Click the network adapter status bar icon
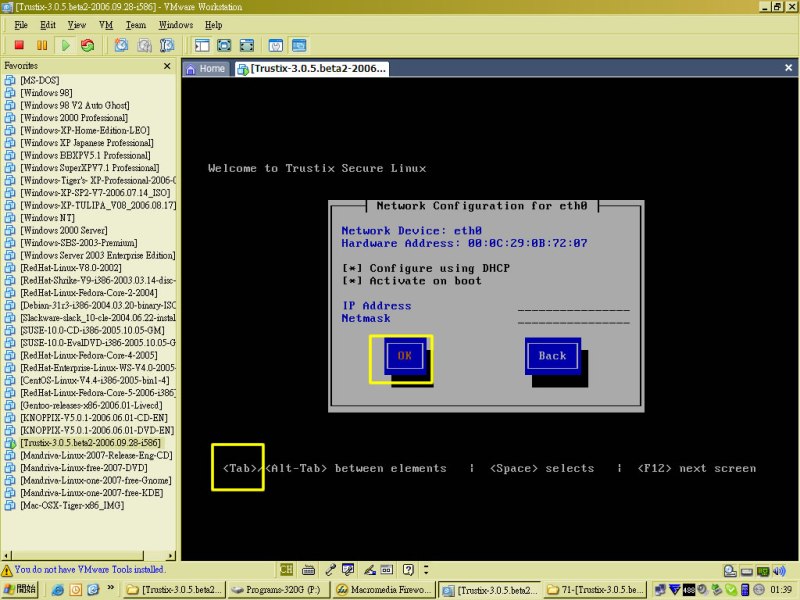The image size is (800, 600). 763,571
